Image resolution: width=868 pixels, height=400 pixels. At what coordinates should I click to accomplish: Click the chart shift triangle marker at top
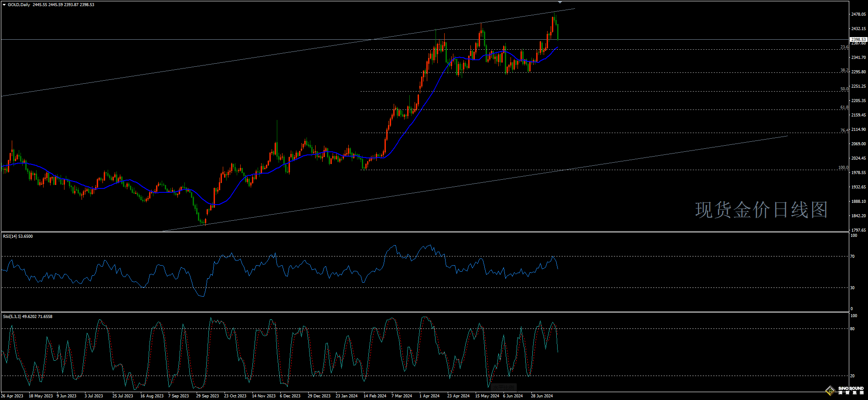pos(560,2)
